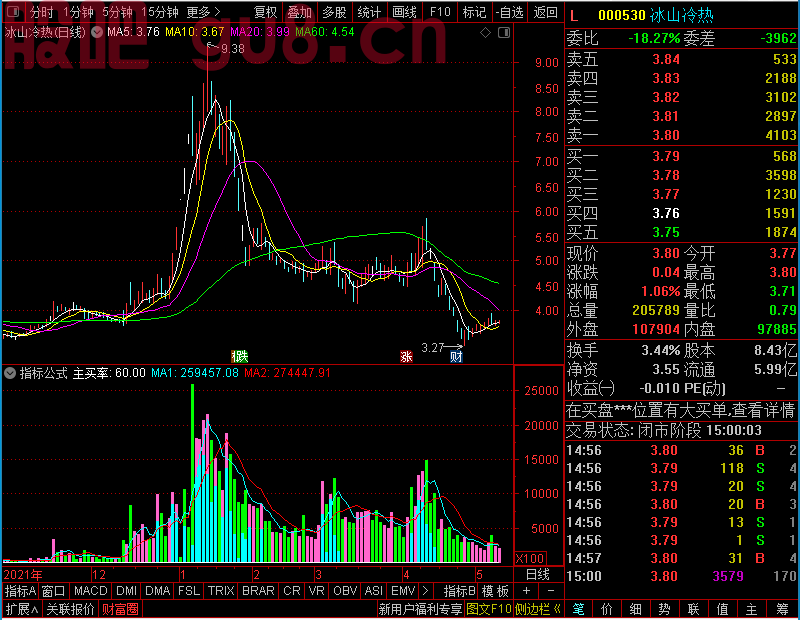
Task: Open the 模板 template menu
Action: pos(495,591)
